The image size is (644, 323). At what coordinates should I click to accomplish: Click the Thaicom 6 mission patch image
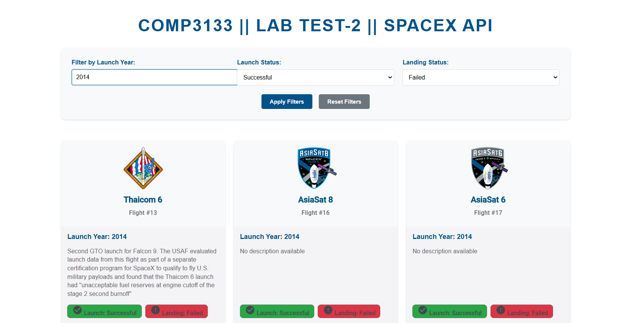(143, 168)
